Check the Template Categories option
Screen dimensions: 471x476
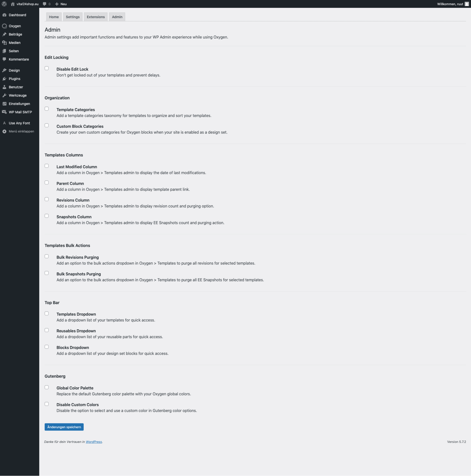point(47,109)
